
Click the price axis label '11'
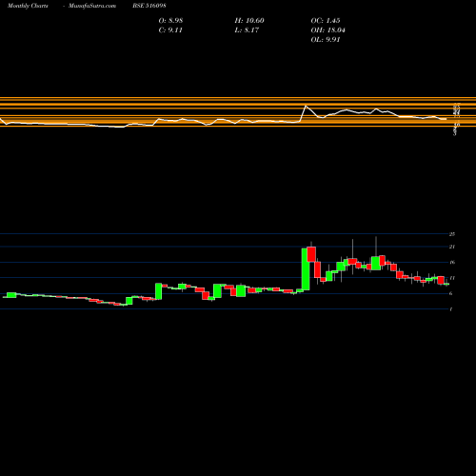point(452,278)
